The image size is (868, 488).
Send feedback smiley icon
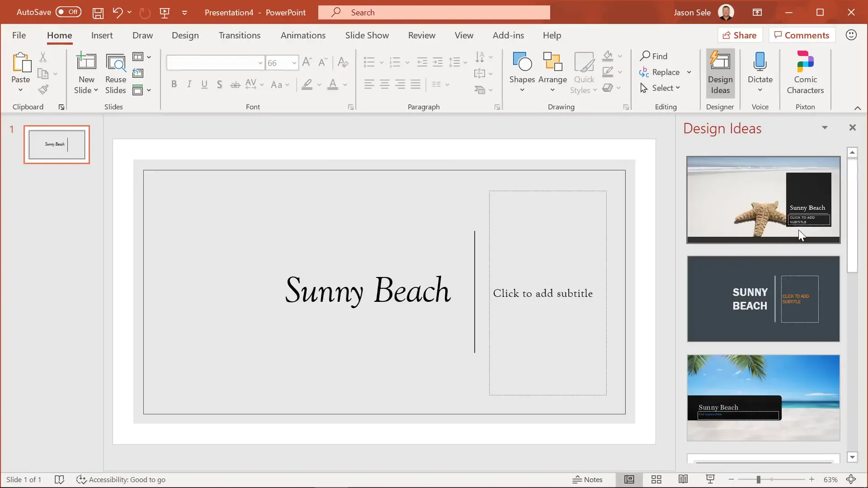coord(851,35)
